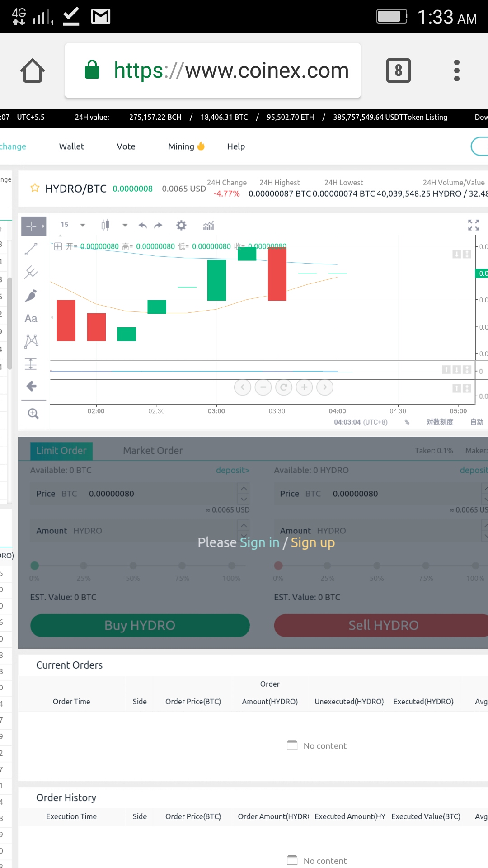Tap the Gmail notification icon in status bar
This screenshot has height=868, width=488.
[101, 17]
